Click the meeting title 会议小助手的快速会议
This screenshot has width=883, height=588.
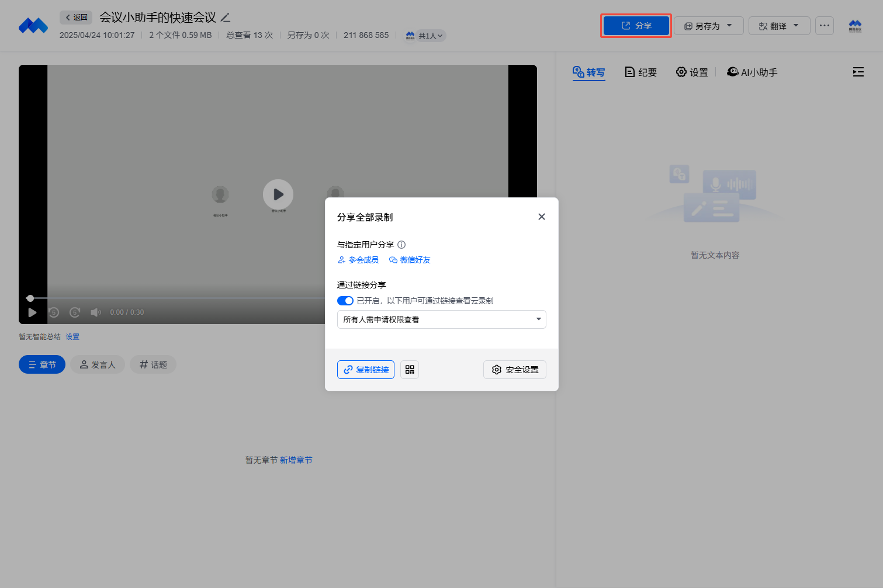[x=158, y=18]
